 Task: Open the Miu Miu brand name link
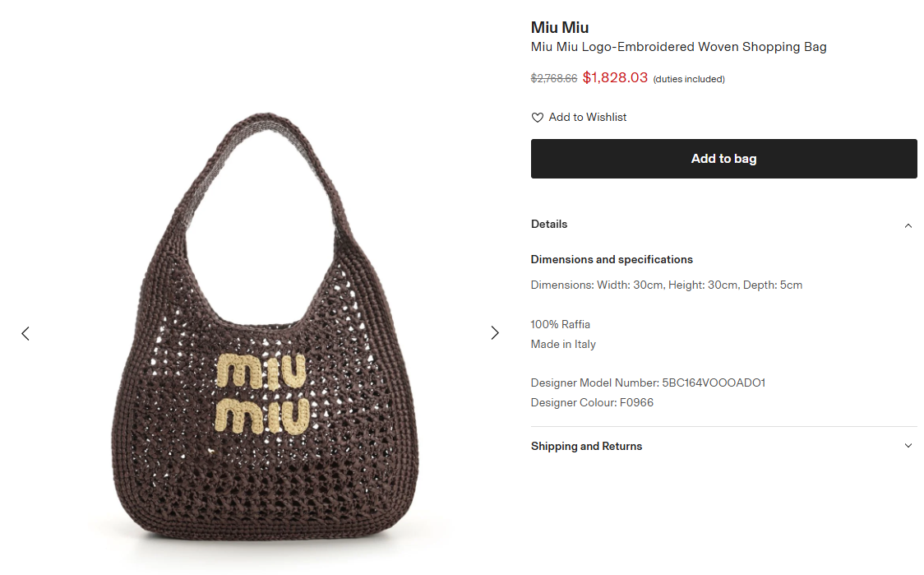(x=560, y=28)
